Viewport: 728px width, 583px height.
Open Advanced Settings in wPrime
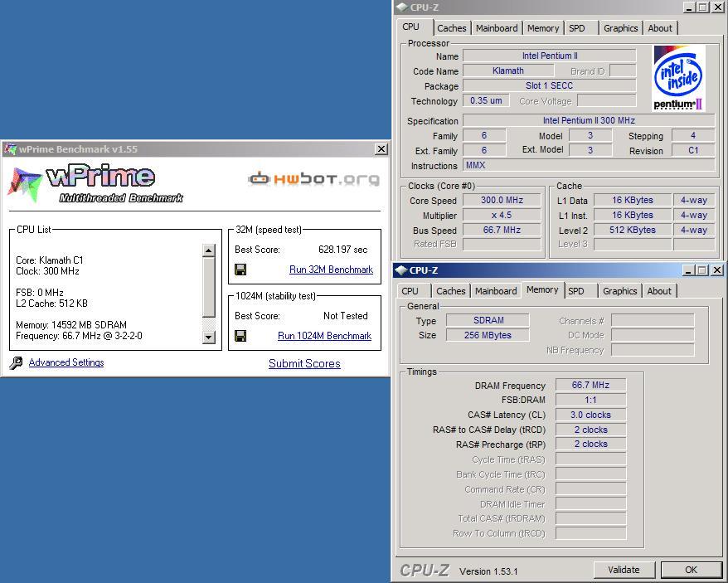66,362
